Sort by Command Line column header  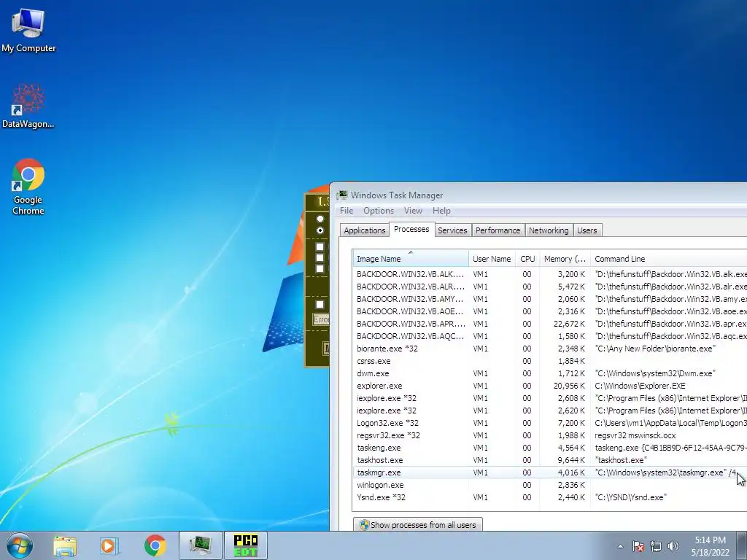668,259
